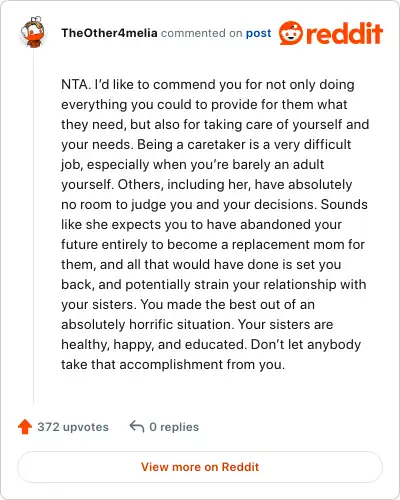Click the line starting "no room to judge"
Screen dimensions: 400x500
[x=214, y=204]
